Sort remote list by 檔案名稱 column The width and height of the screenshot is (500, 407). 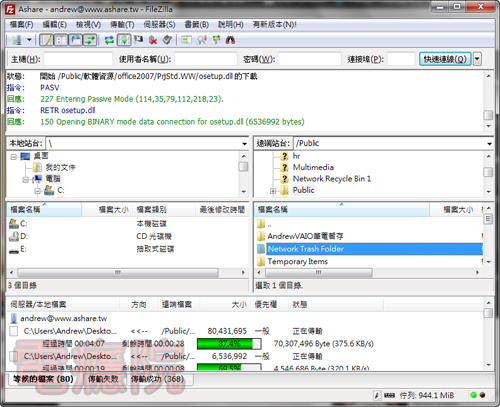click(x=342, y=210)
